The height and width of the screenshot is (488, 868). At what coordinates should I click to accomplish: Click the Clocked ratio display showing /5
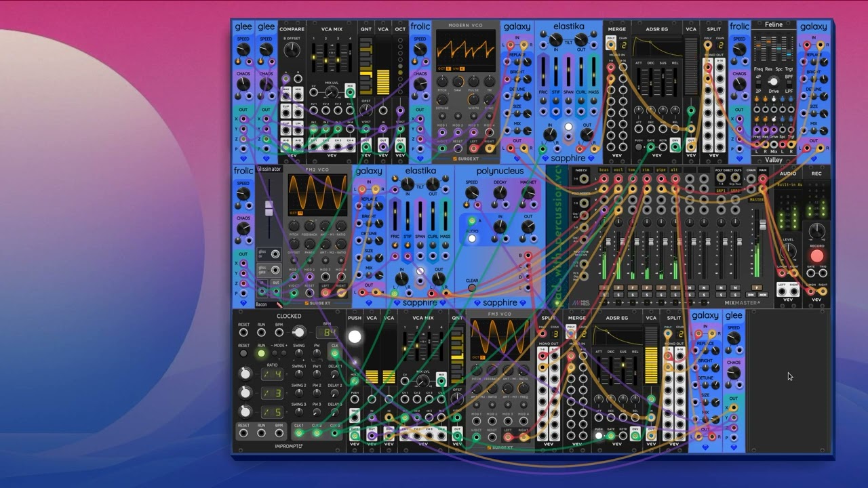pos(273,412)
